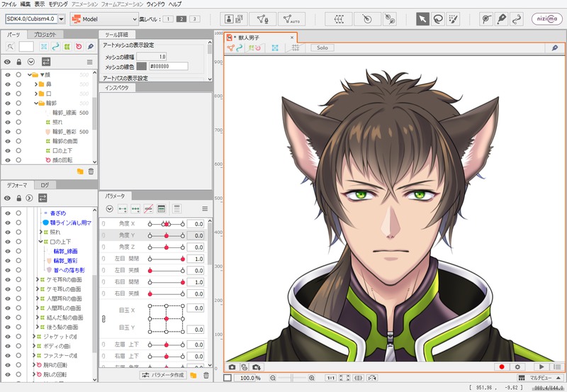Open the rotation deformer creation tool with double-circle icon
The width and height of the screenshot is (567, 392).
pyautogui.click(x=389, y=19)
